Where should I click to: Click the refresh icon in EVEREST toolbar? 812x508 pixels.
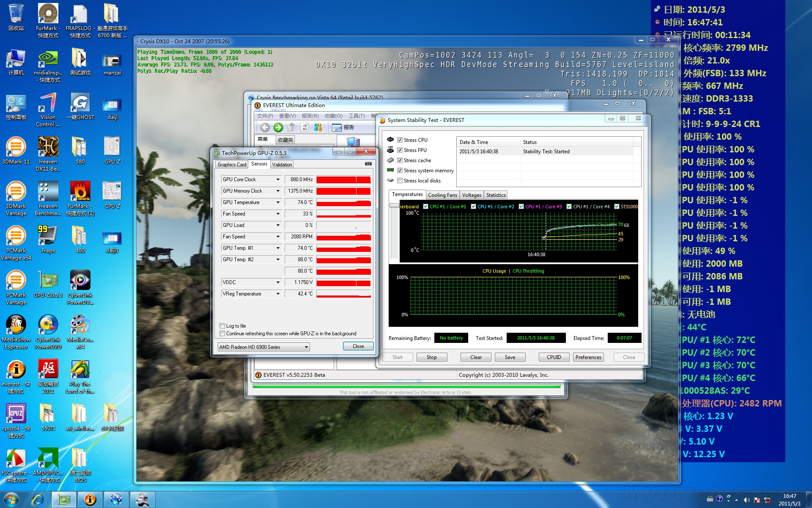(x=304, y=127)
